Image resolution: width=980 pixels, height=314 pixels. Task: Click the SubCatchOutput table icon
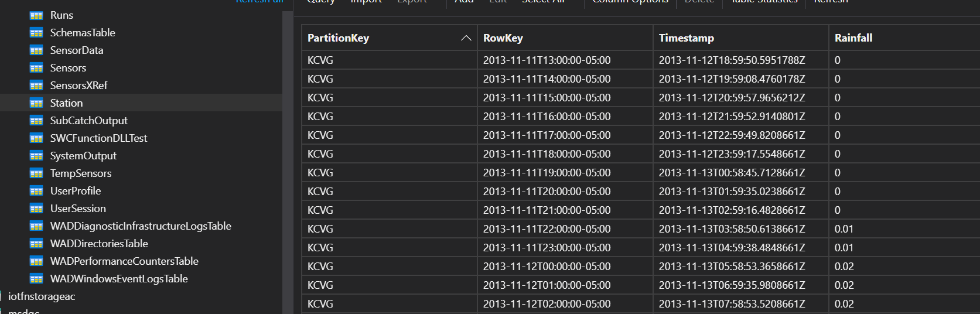(36, 121)
